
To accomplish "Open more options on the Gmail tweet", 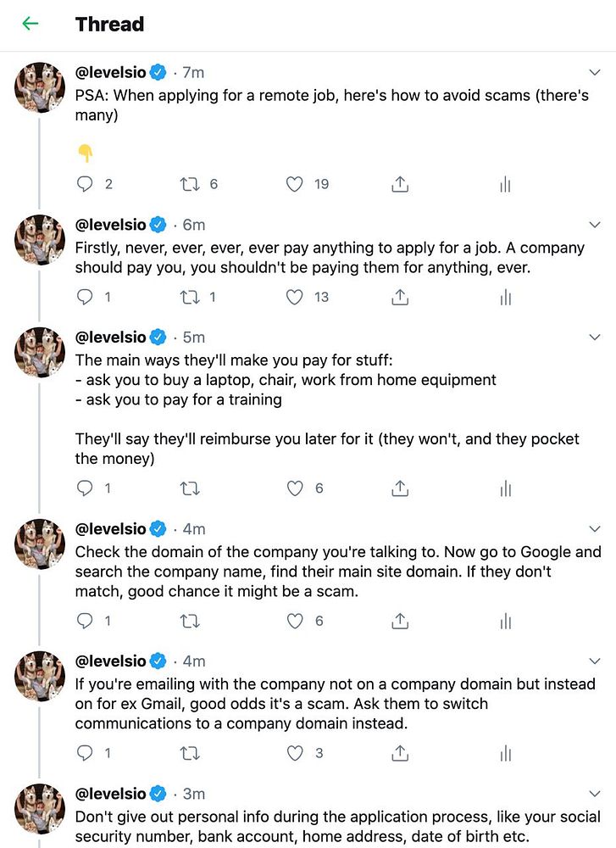I will pyautogui.click(x=595, y=661).
